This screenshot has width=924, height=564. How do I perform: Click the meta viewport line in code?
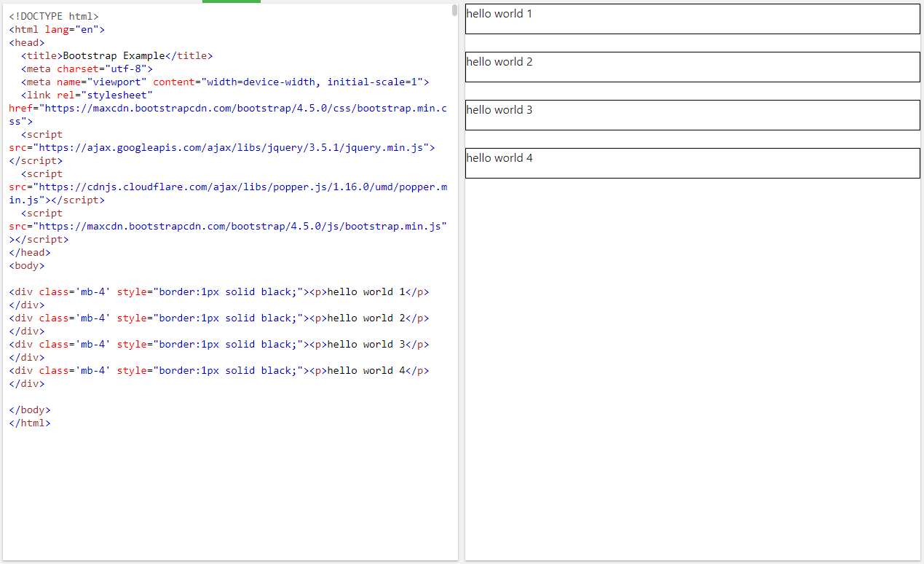pyautogui.click(x=225, y=82)
